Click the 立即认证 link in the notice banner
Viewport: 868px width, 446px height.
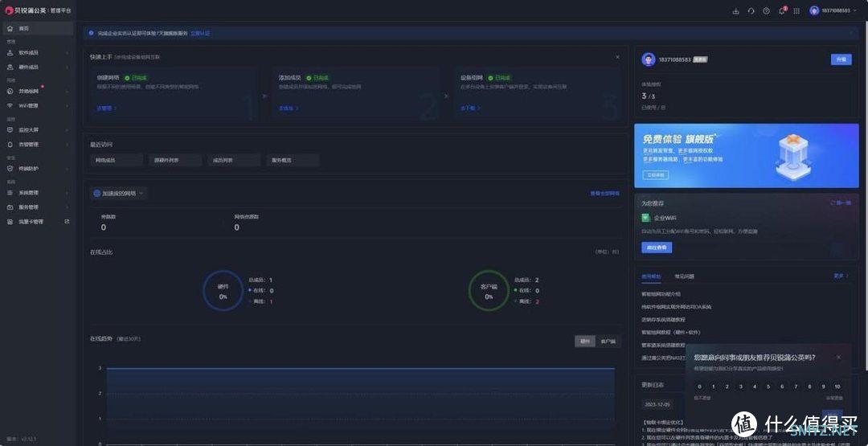click(x=200, y=33)
